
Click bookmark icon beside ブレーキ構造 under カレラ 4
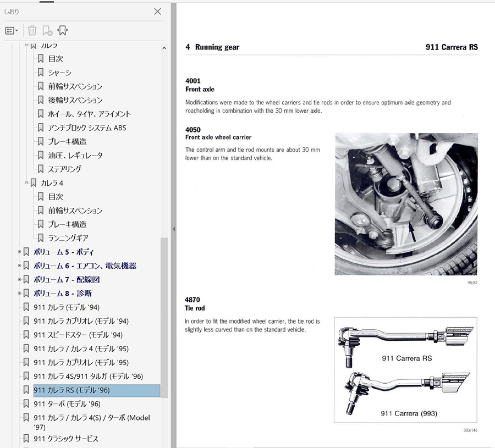click(x=40, y=224)
